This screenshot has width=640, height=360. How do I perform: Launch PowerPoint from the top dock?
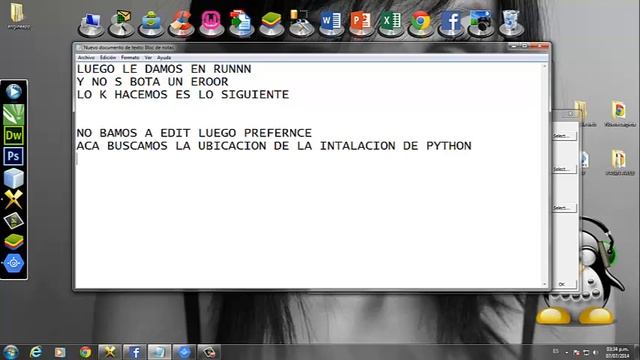[361, 23]
